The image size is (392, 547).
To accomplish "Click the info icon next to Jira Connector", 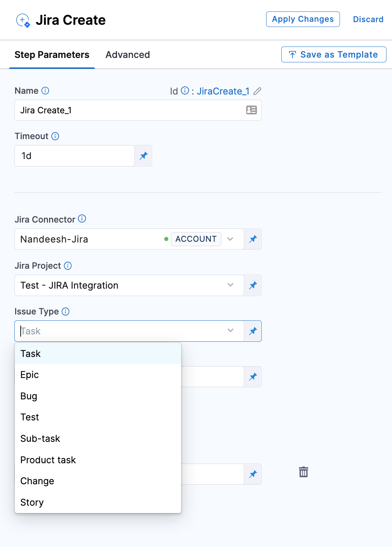I will [82, 219].
